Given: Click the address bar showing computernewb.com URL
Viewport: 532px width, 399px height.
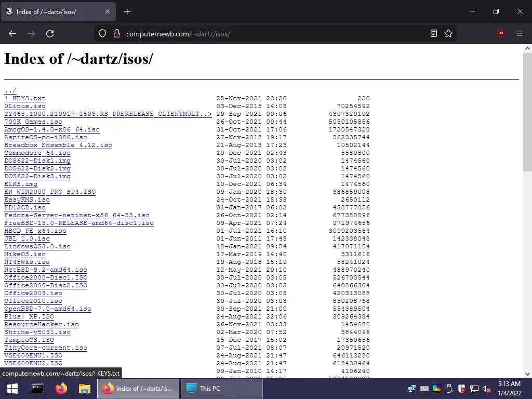Looking at the screenshot, I should click(275, 34).
